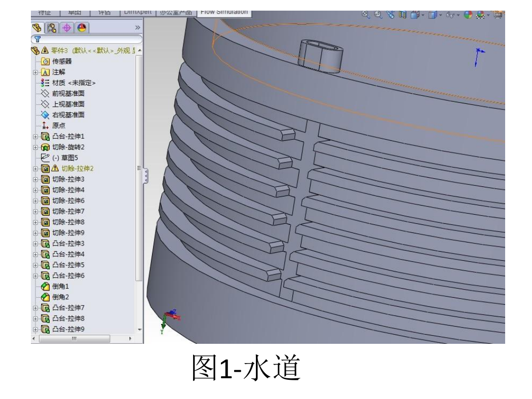Select the 切除-拉伸4 feature
This screenshot has width=532, height=399.
pyautogui.click(x=63, y=190)
